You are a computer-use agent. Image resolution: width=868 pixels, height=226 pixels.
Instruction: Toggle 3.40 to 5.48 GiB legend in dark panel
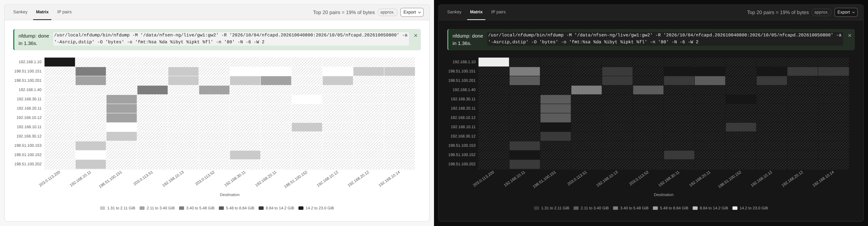pyautogui.click(x=631, y=208)
